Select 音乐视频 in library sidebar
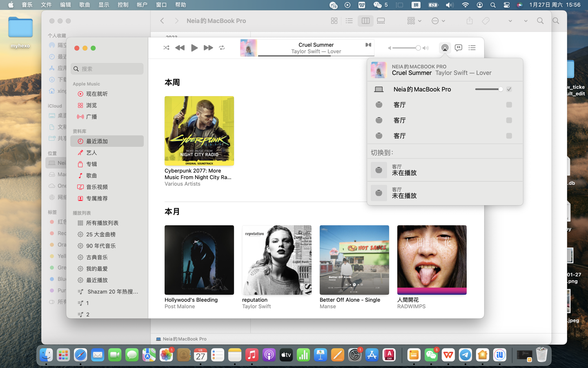588x368 pixels. tap(107, 187)
